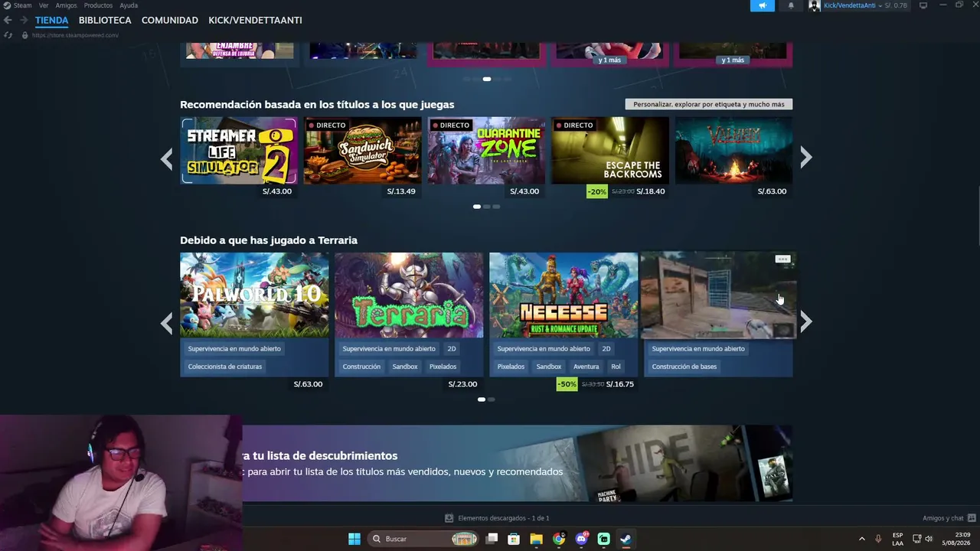
Task: Open the Friends and chat icon
Action: click(x=972, y=518)
